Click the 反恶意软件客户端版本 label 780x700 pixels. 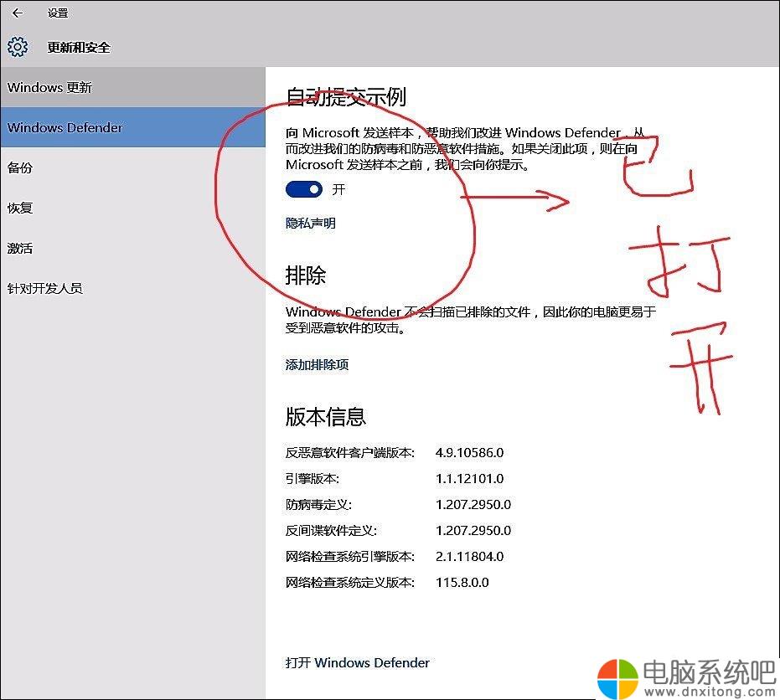pos(349,453)
